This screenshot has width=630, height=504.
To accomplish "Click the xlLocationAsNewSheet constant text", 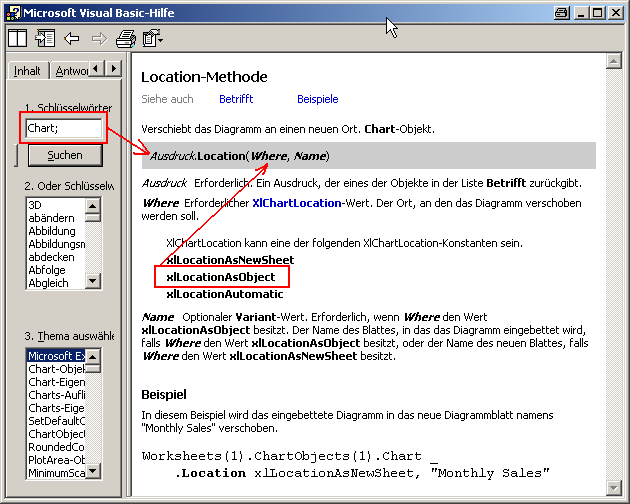I will 230,260.
